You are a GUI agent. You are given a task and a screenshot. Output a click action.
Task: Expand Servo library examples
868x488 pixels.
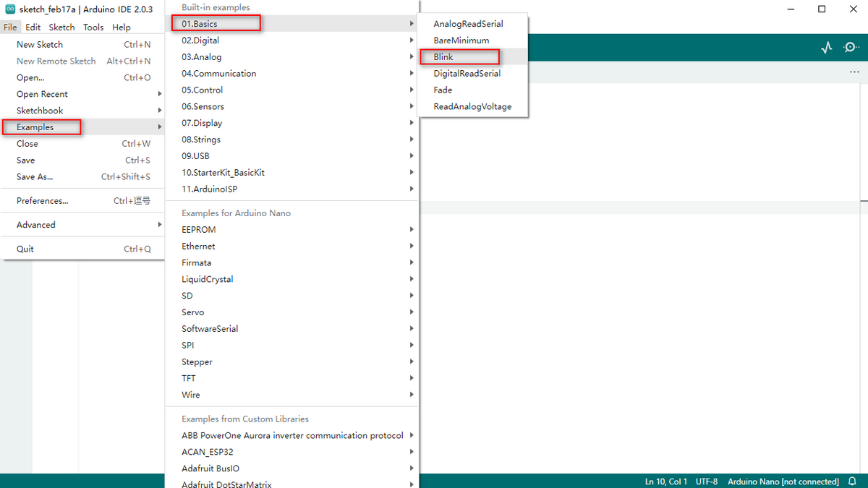(x=292, y=312)
